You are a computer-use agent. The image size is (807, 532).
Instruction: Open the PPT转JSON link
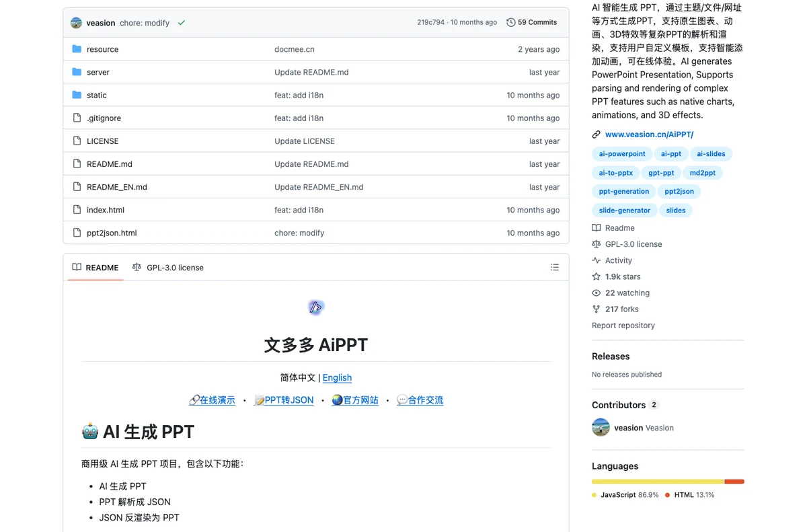point(284,400)
